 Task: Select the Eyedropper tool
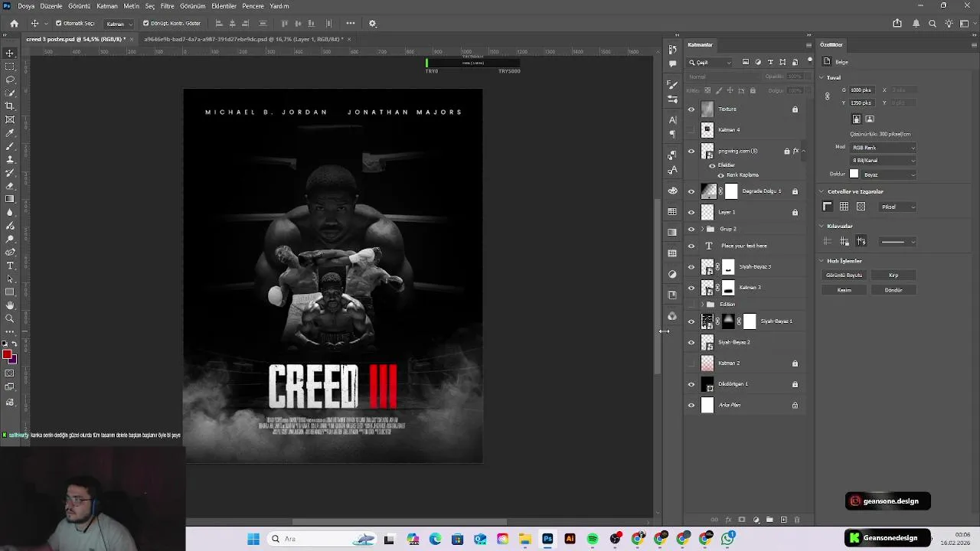(10, 132)
